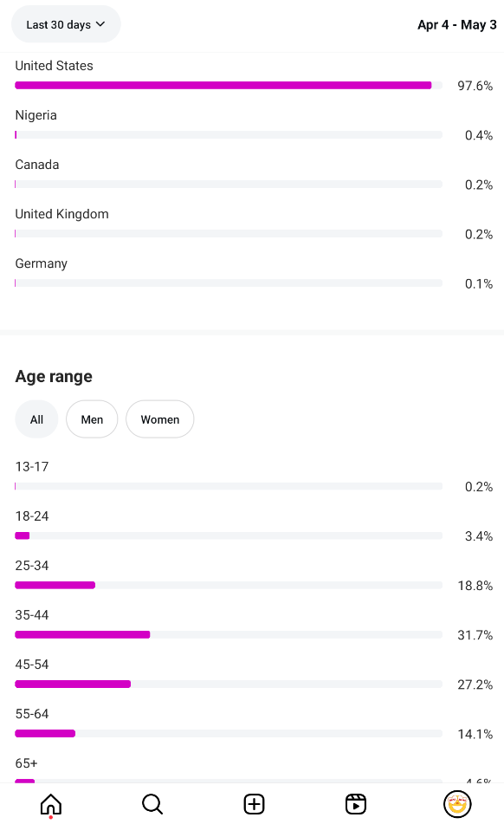Filter age range by Women
This screenshot has width=504, height=824.
(160, 419)
